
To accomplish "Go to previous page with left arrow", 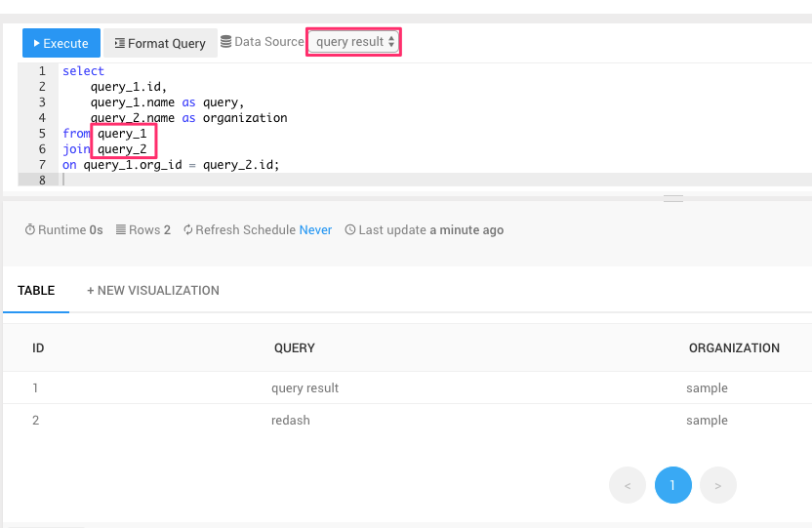I will [x=628, y=485].
